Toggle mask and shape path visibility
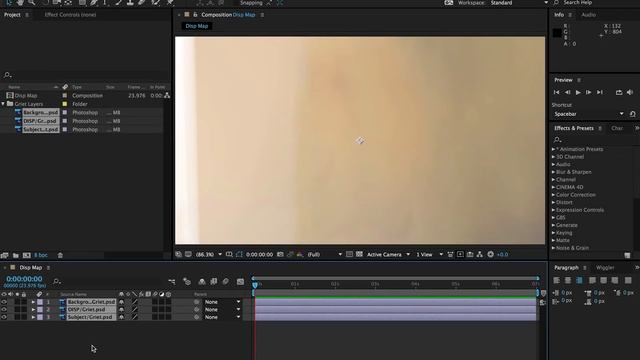640x360 pixels. (x=239, y=254)
